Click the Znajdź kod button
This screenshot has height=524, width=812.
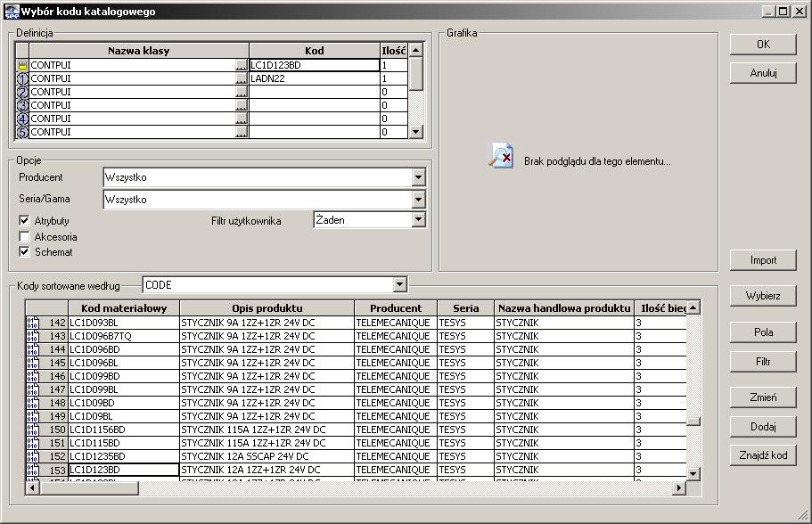pyautogui.click(x=763, y=455)
